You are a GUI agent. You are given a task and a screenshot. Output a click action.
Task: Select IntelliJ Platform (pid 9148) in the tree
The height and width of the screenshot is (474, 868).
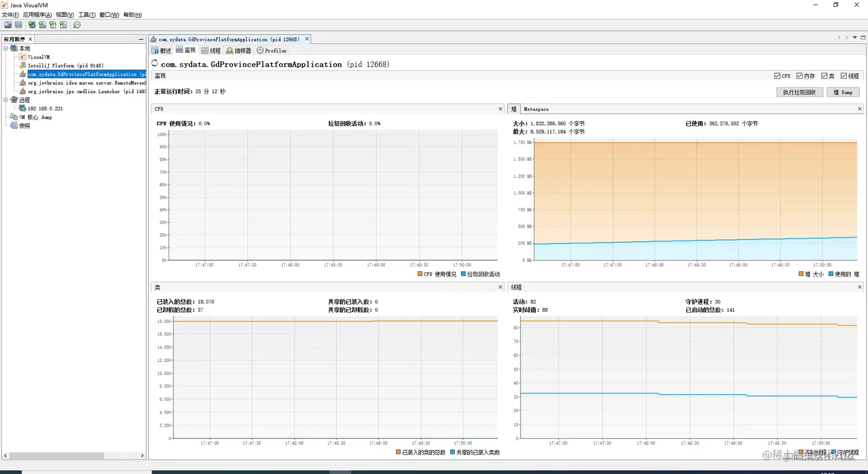pyautogui.click(x=65, y=65)
